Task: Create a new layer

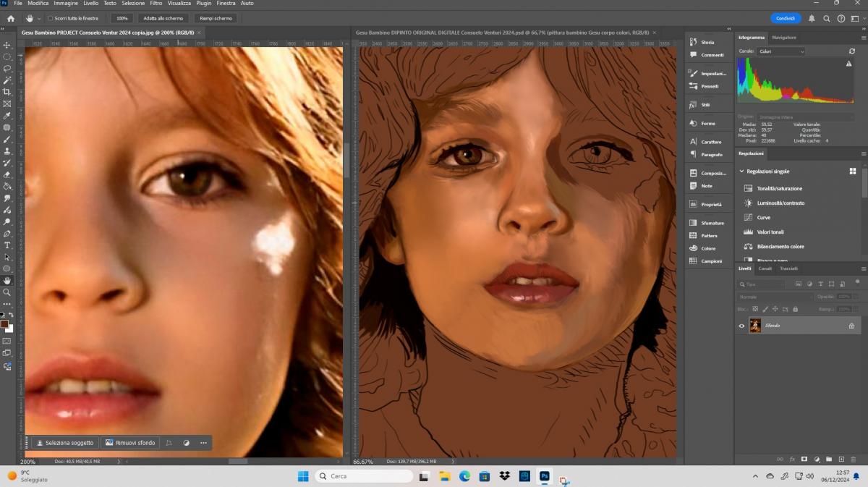Action: [841, 459]
